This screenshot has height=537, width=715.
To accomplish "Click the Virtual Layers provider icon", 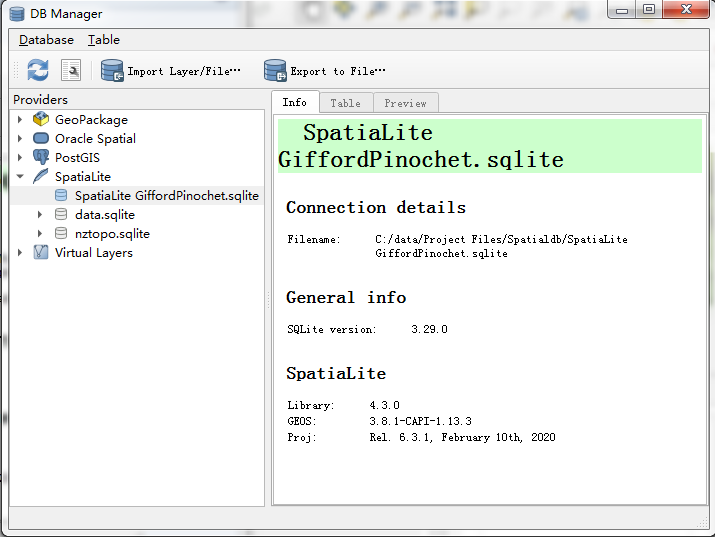I will (x=41, y=253).
